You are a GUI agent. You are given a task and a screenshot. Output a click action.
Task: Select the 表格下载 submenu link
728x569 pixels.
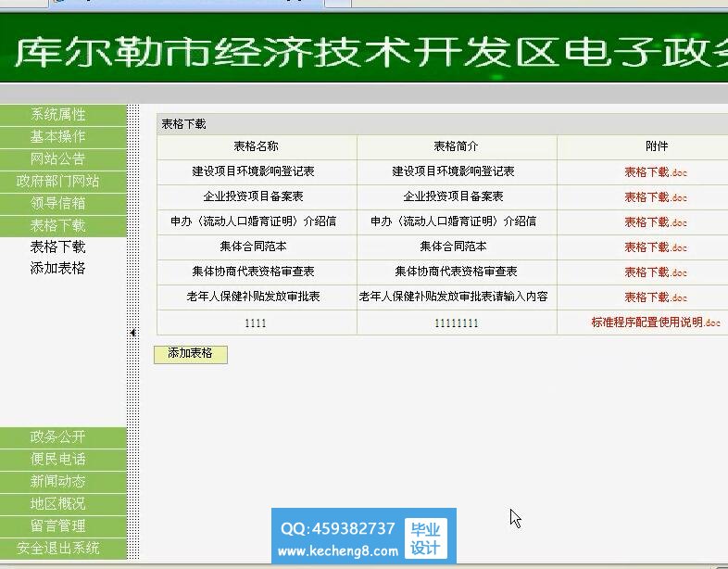pyautogui.click(x=58, y=247)
